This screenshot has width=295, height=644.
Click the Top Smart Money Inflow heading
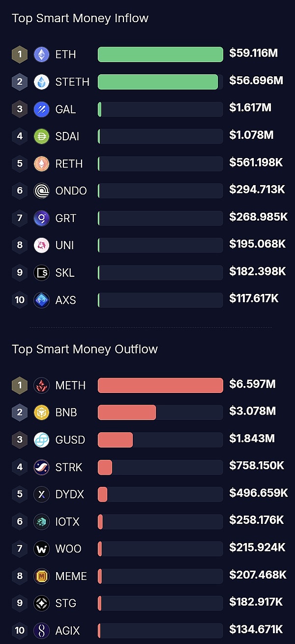click(x=80, y=19)
